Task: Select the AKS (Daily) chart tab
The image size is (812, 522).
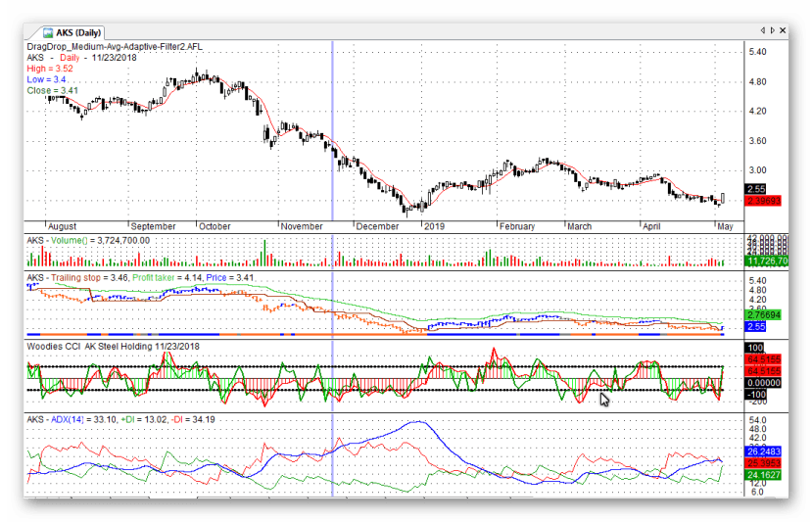Action: coord(72,32)
